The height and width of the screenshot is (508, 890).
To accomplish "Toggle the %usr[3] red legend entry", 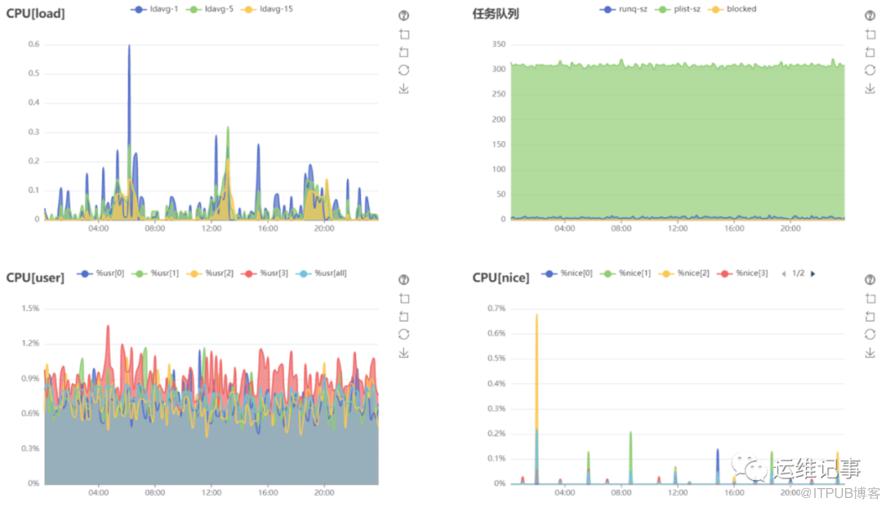I will [265, 273].
